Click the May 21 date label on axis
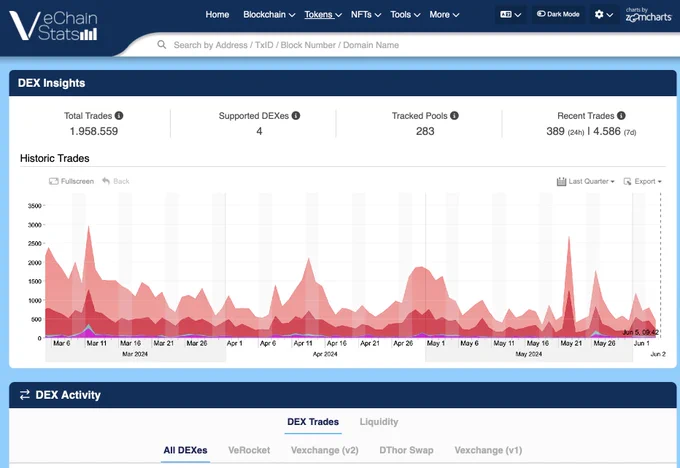Viewport: 680px width, 468px height. click(571, 343)
